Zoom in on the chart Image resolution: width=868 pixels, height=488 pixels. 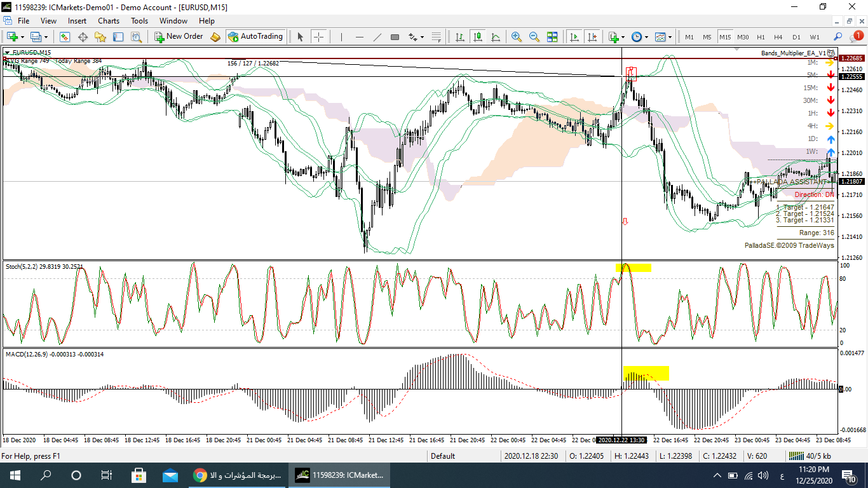(516, 37)
